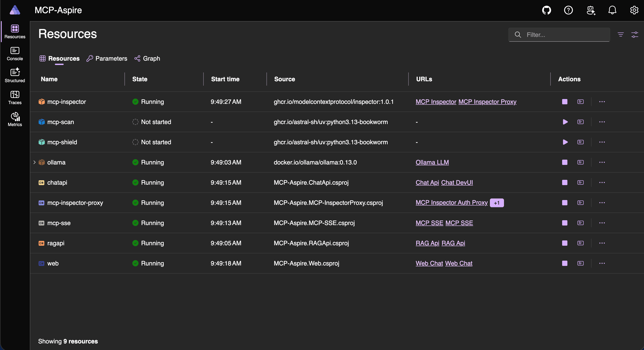644x350 pixels.
Task: Stop the ollama resource
Action: coord(565,162)
